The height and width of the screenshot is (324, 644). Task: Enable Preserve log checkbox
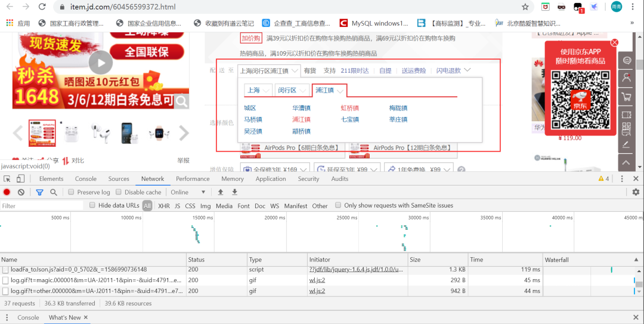tap(71, 192)
